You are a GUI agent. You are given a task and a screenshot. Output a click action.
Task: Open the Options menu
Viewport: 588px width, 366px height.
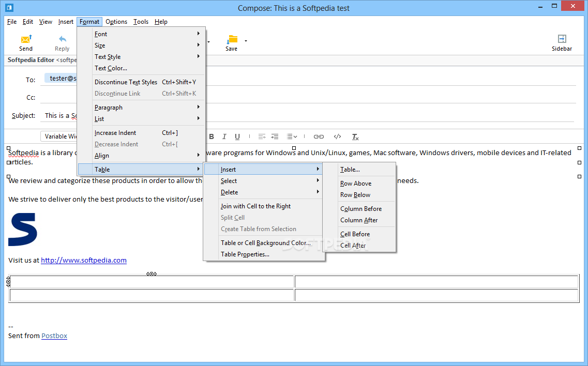pos(116,22)
